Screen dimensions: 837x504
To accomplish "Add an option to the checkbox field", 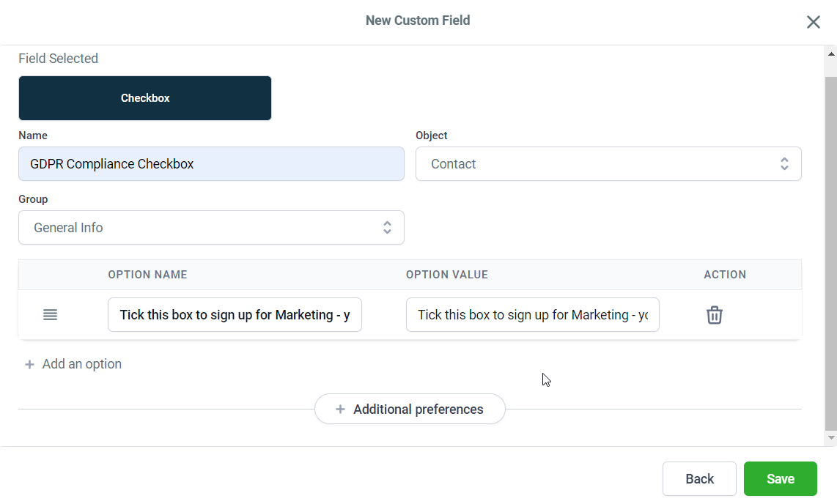I will pyautogui.click(x=81, y=364).
